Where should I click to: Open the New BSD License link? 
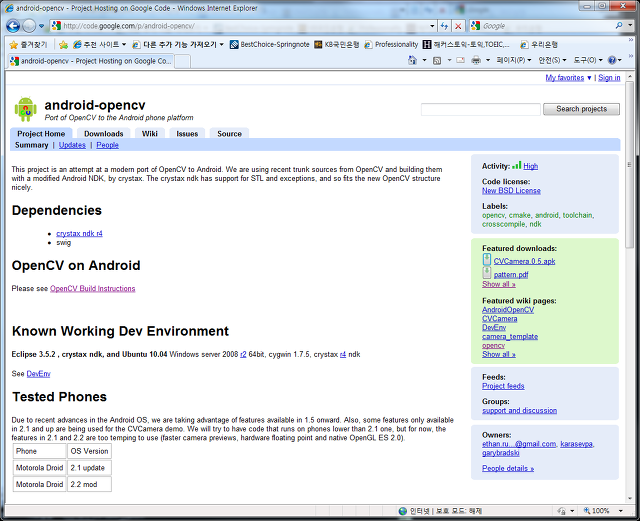tap(511, 191)
